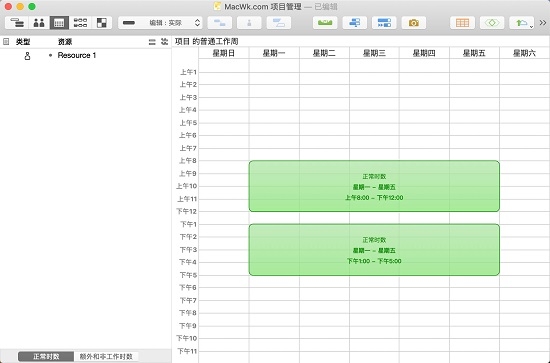Click the reschedule tasks button
Image resolution: width=550 pixels, height=363 pixels.
(x=384, y=23)
